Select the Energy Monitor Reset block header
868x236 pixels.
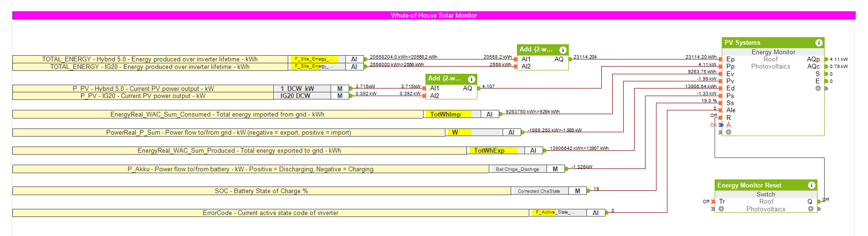click(x=766, y=185)
